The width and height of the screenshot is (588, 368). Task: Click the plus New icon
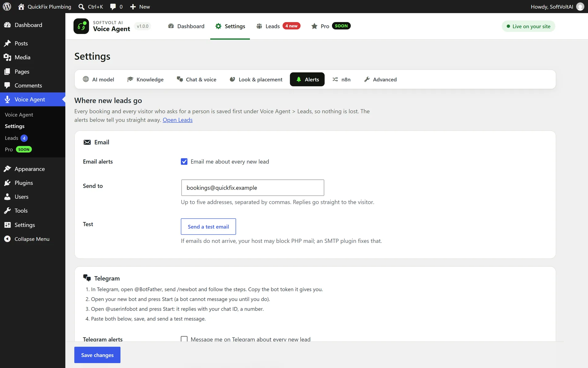(133, 6)
